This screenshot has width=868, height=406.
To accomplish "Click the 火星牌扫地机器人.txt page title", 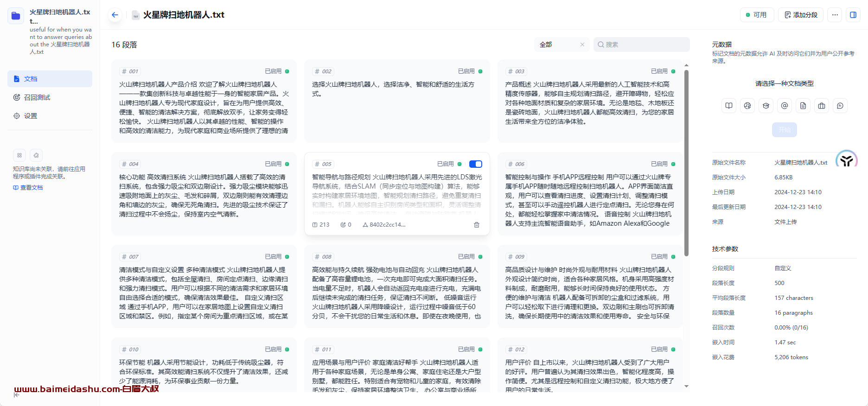I will [184, 15].
